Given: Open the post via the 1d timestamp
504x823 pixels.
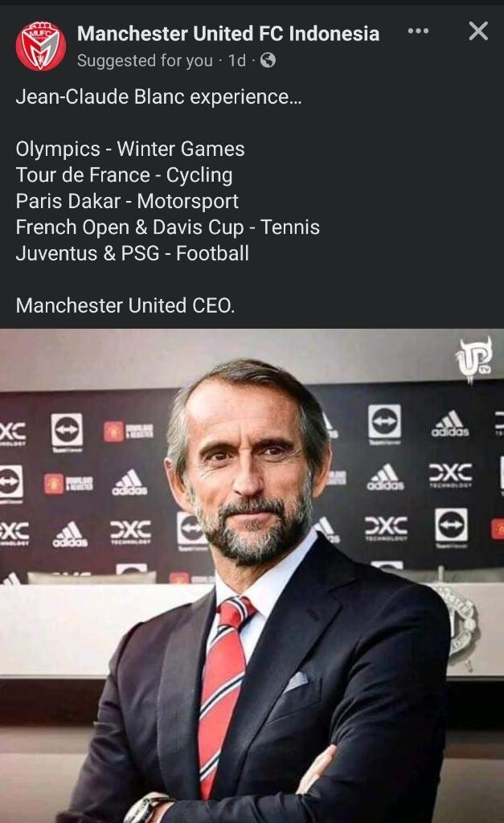Looking at the screenshot, I should (237, 61).
